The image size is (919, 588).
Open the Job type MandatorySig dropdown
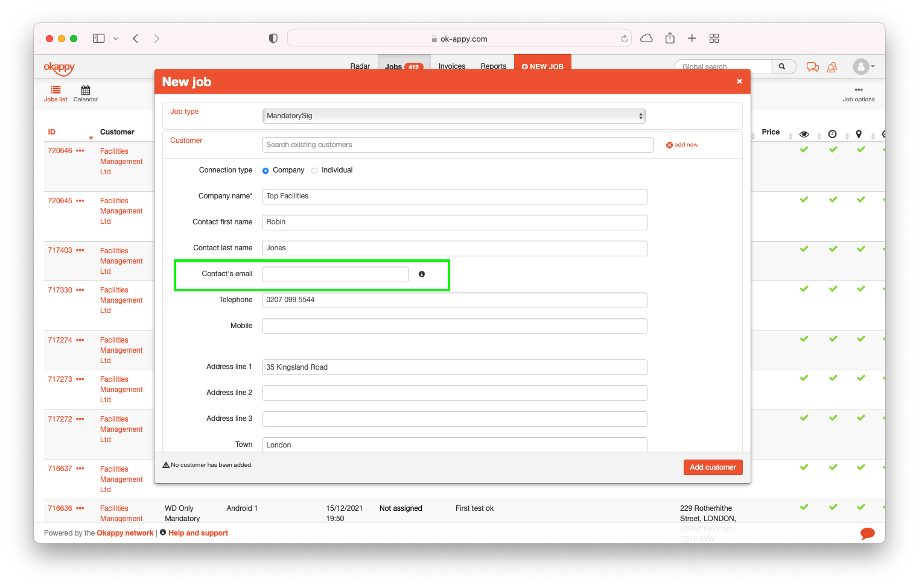(454, 116)
